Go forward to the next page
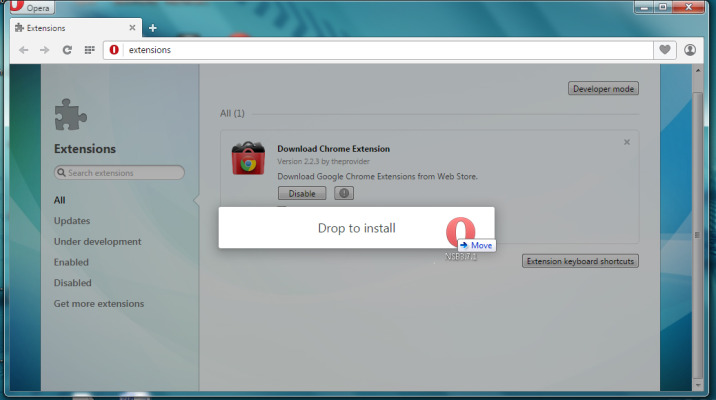 click(45, 49)
